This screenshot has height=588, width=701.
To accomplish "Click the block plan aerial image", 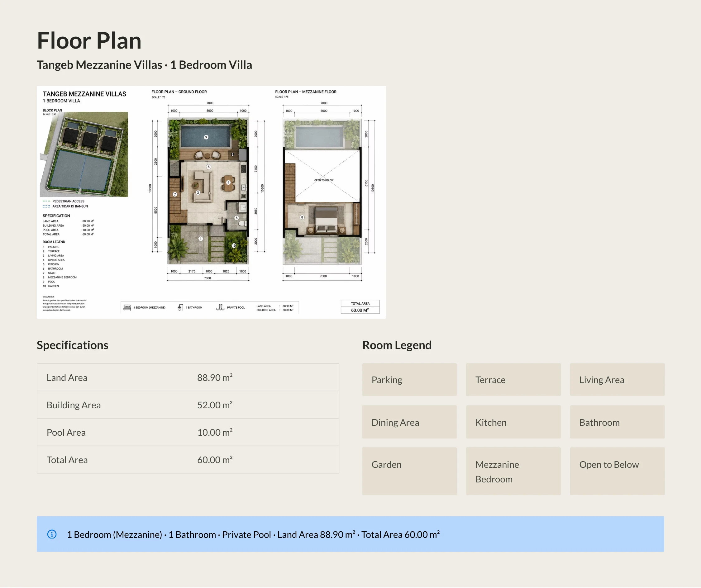I will click(x=84, y=154).
